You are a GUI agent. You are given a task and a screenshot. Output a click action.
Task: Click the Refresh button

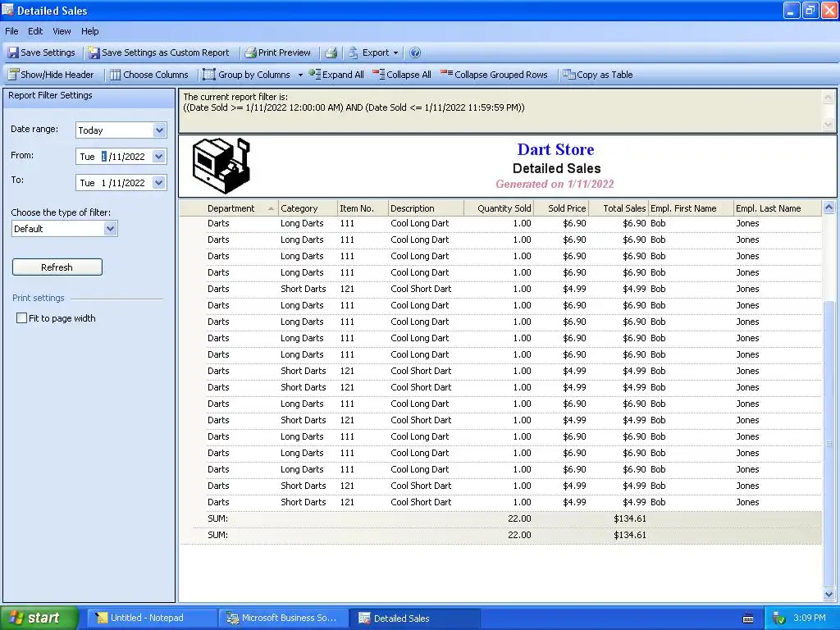pos(57,267)
